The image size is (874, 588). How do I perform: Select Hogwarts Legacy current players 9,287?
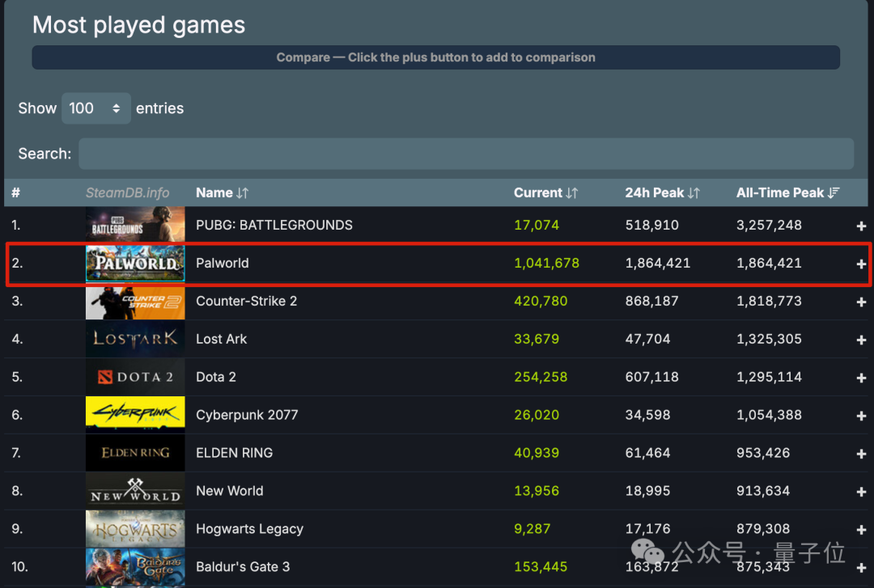pyautogui.click(x=532, y=528)
